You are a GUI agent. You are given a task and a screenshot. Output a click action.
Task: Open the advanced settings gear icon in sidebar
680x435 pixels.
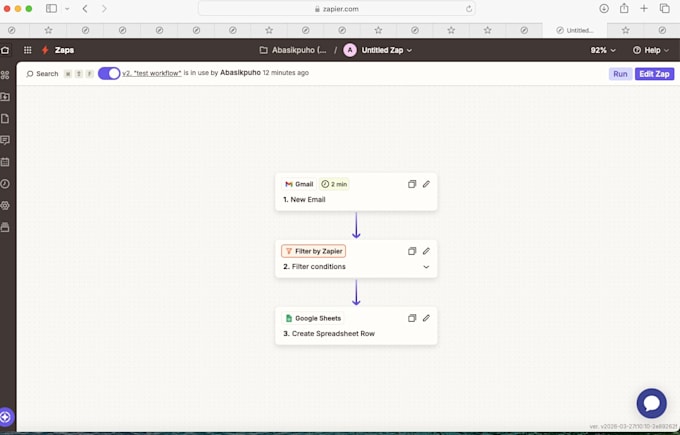(5, 205)
